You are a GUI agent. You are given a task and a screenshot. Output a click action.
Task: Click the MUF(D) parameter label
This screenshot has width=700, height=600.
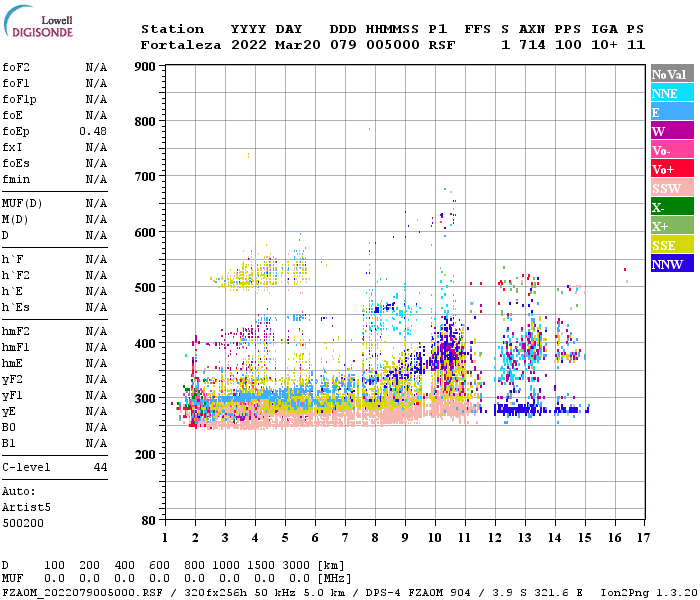pos(22,204)
